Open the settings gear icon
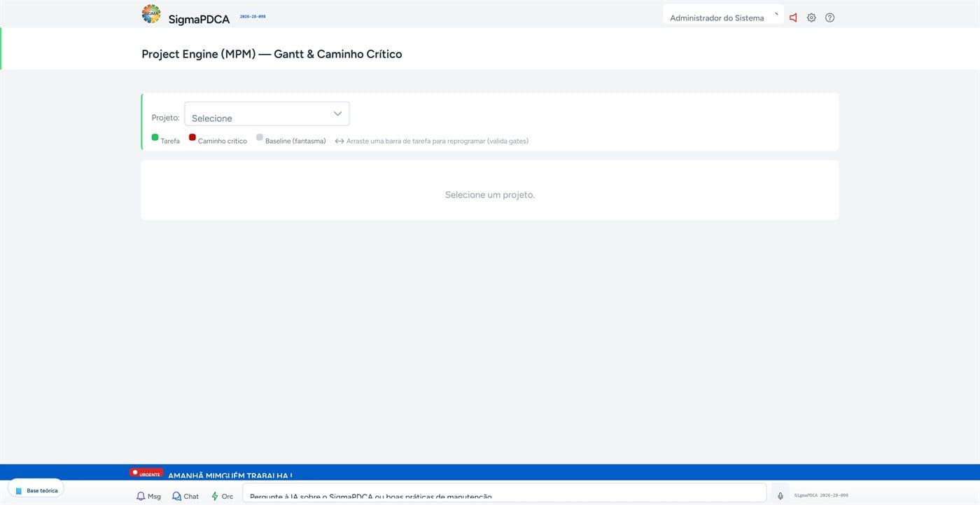Image resolution: width=980 pixels, height=505 pixels. (x=811, y=18)
